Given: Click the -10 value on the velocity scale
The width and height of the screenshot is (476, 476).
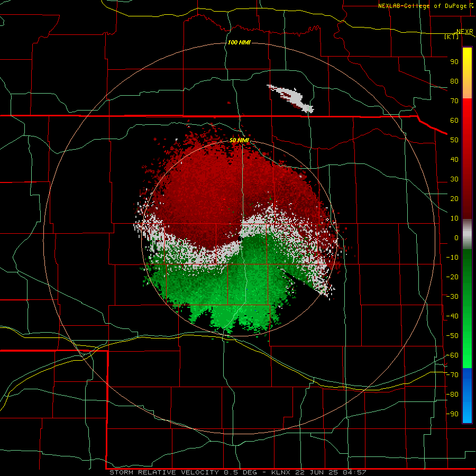Looking at the screenshot, I should (452, 258).
